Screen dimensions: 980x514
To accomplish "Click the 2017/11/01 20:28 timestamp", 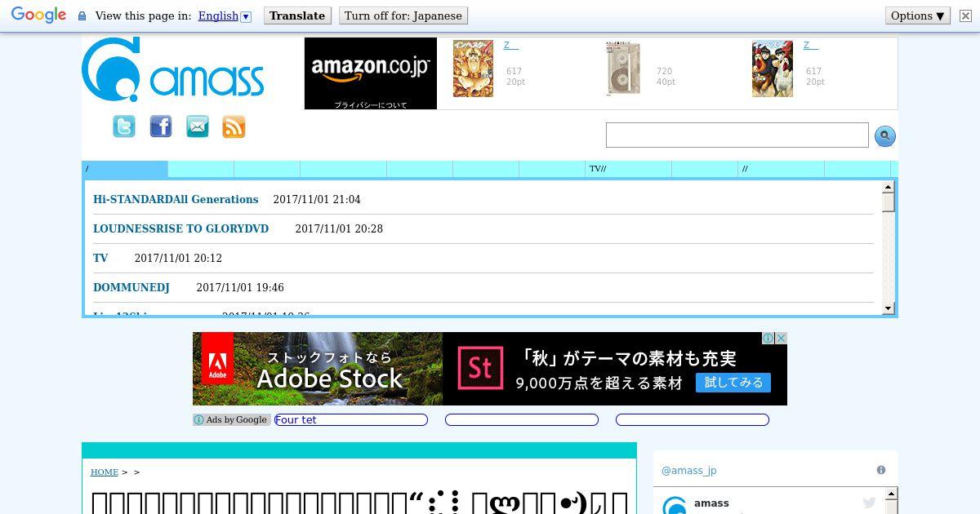I will pyautogui.click(x=339, y=228).
